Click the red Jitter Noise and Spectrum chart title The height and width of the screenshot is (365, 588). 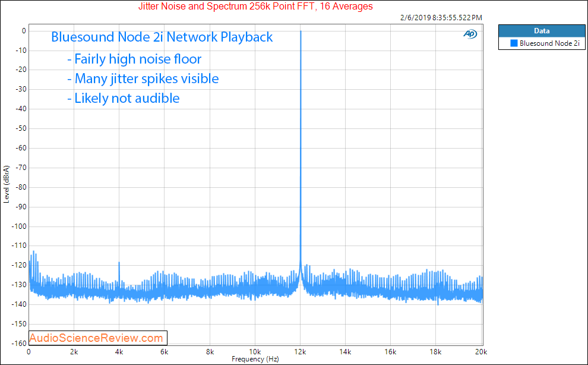coord(255,6)
